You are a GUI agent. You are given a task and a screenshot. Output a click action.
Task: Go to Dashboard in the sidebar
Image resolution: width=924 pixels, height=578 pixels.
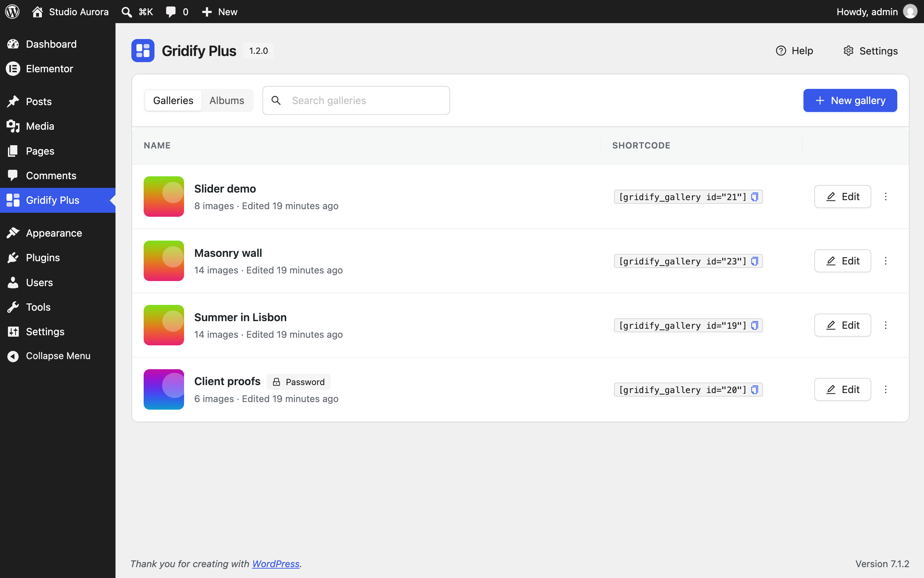point(58,44)
